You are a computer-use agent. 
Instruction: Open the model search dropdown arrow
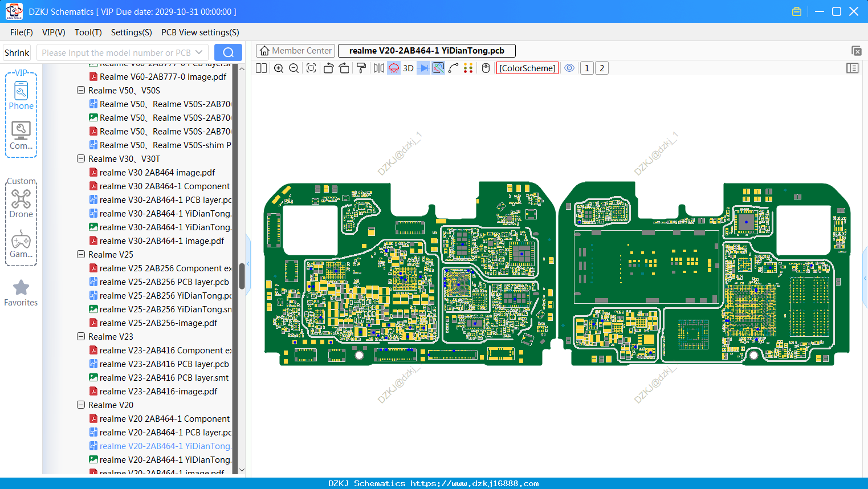pyautogui.click(x=199, y=52)
